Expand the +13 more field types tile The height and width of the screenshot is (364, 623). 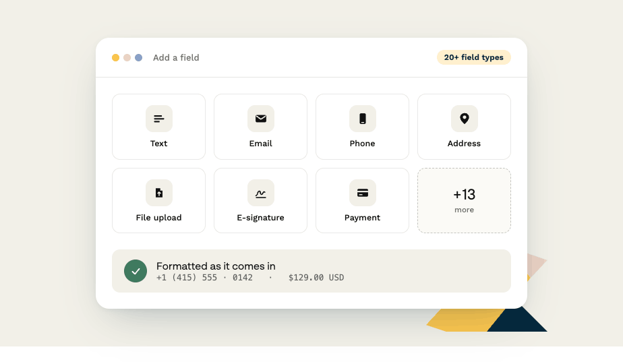pos(464,200)
